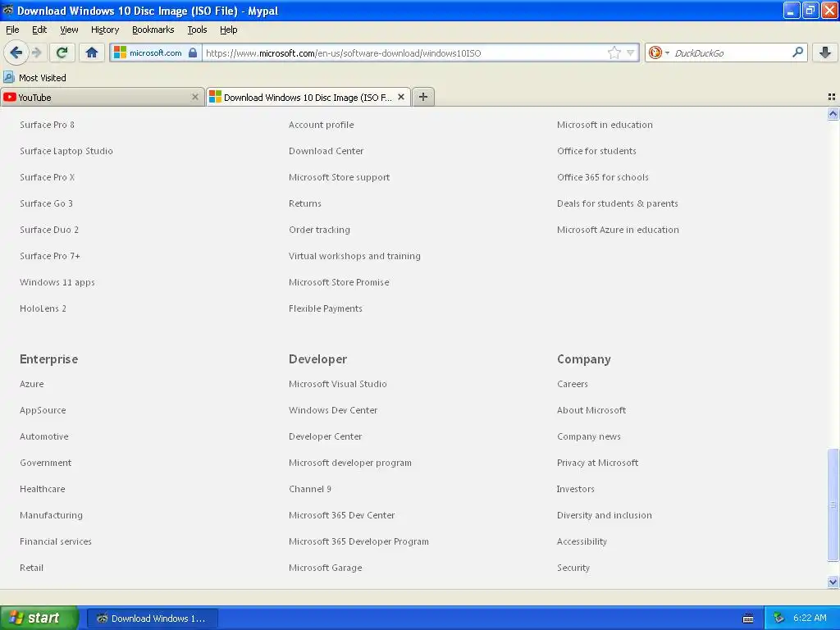Open the Windows Start button
840x630 pixels.
[x=39, y=619]
